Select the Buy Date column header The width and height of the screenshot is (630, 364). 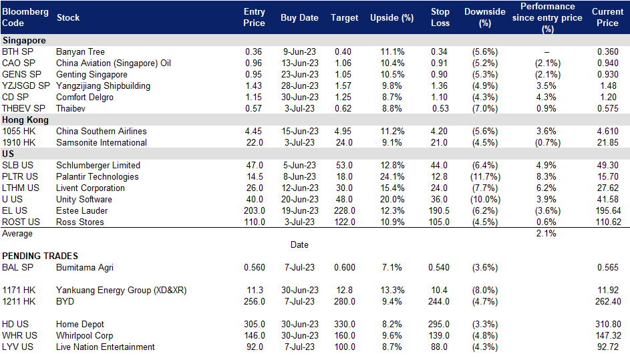click(x=299, y=17)
